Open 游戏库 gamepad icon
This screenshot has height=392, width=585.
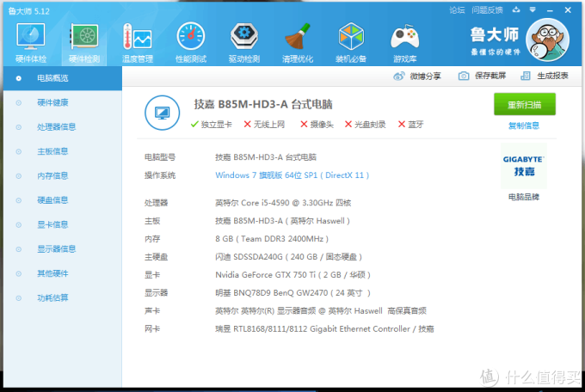tap(405, 42)
